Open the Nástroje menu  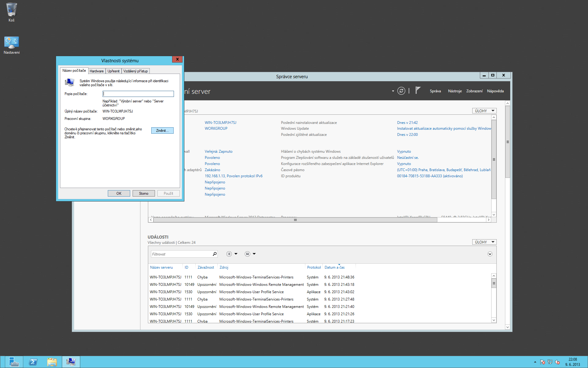[454, 91]
